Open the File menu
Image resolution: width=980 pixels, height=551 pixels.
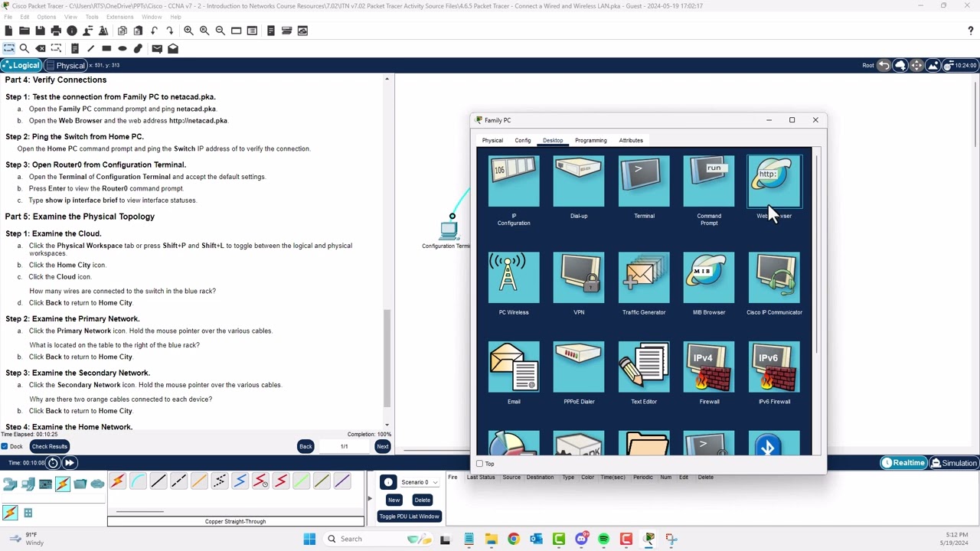pos(8,17)
